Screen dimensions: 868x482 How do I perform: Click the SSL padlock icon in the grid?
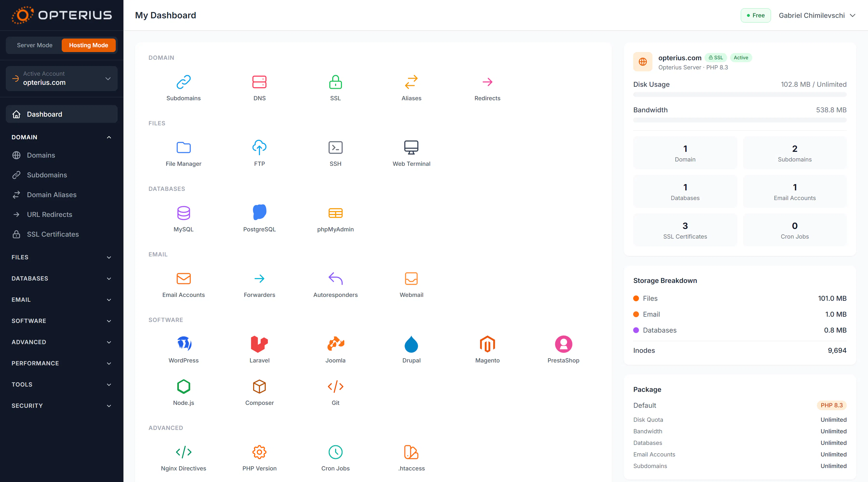335,82
